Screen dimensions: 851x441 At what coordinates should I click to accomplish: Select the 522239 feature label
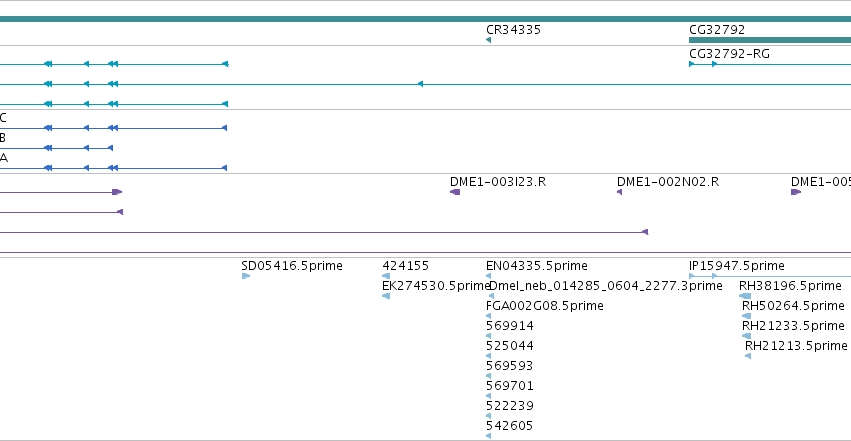[510, 406]
